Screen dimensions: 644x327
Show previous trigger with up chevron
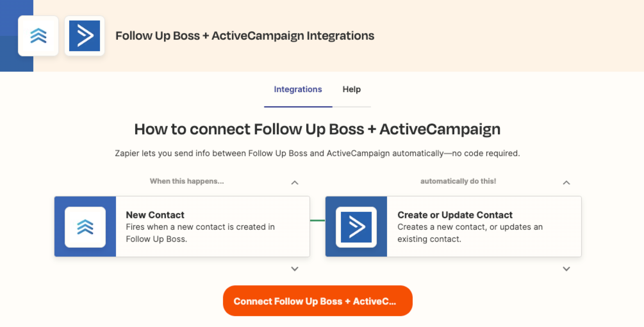(295, 183)
